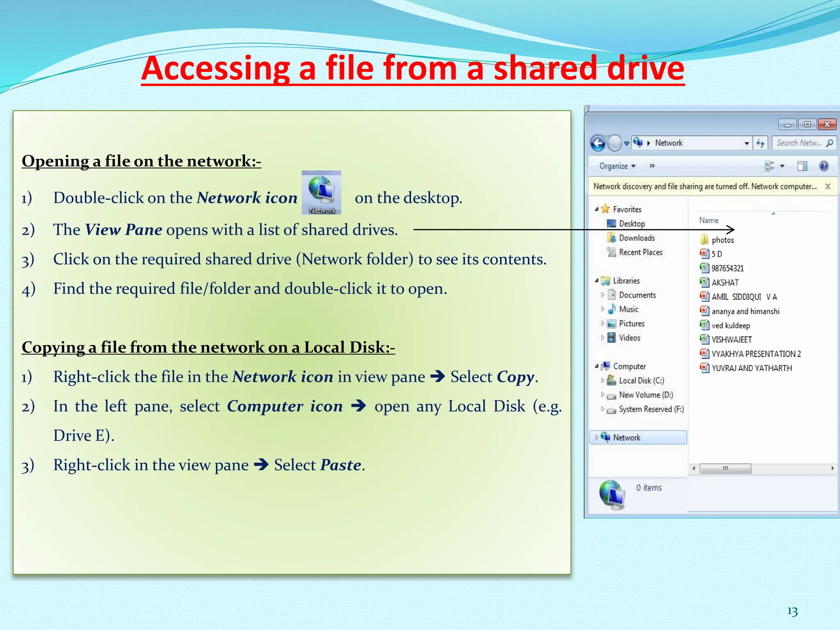Screen dimensions: 840x630
Task: Toggle the preview pane icon
Action: [802, 166]
